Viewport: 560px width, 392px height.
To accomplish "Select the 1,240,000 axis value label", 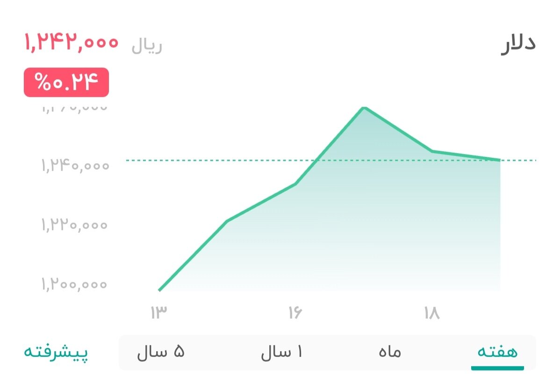I will (x=75, y=164).
